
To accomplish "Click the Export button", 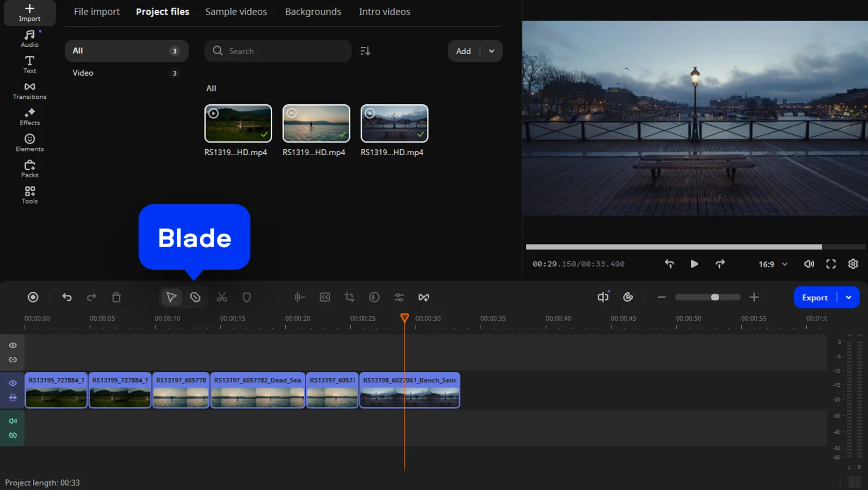I will pyautogui.click(x=814, y=298).
